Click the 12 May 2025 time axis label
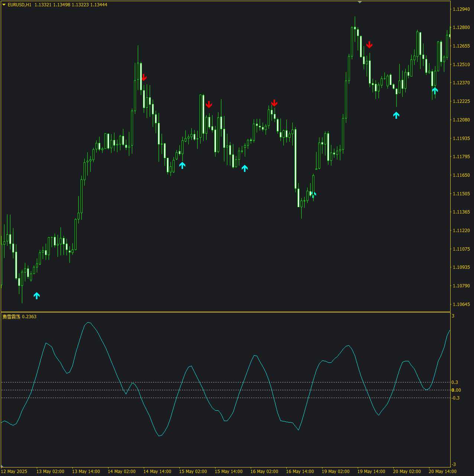The width and height of the screenshot is (474, 476). click(14, 472)
